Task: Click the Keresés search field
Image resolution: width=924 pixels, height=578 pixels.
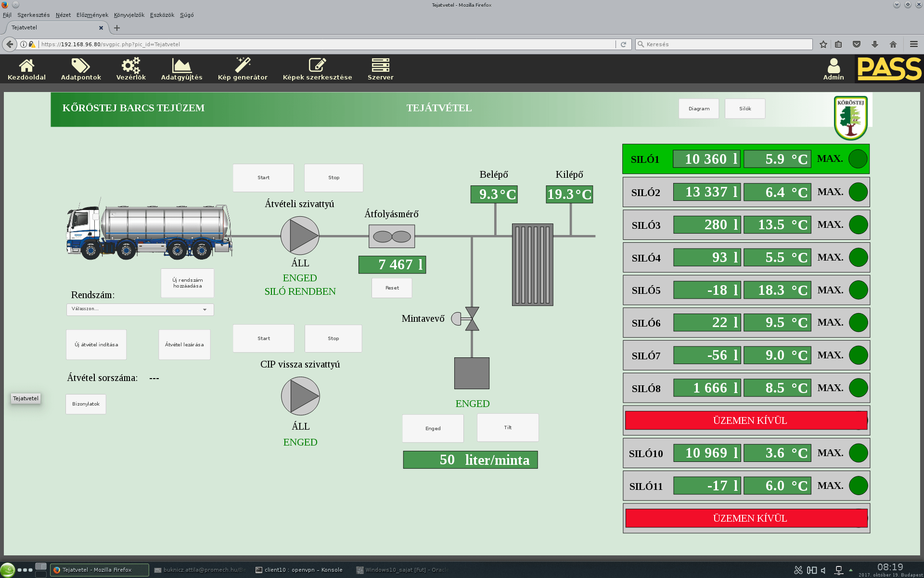Action: [724, 44]
